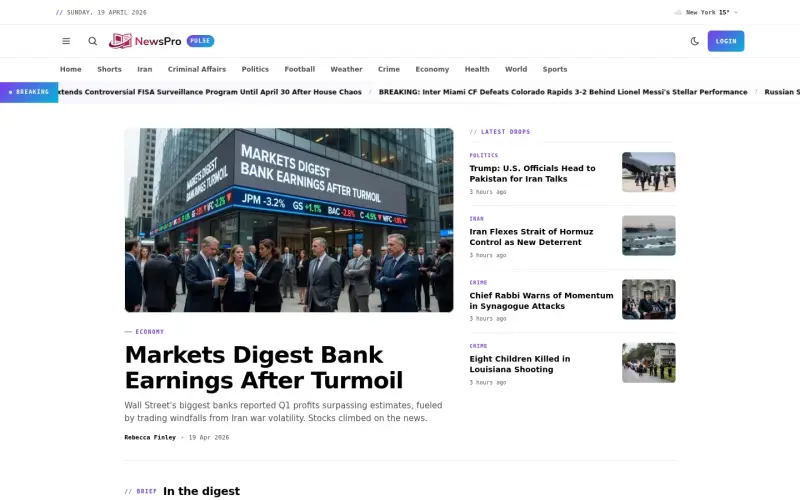This screenshot has height=500, width=800.
Task: Click POLITICS tag in Latest Drops
Action: [484, 155]
